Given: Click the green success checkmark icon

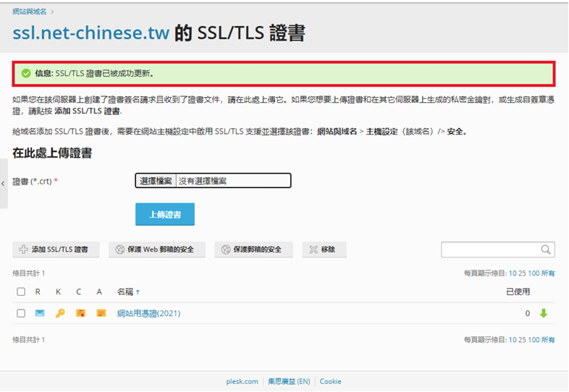Looking at the screenshot, I should pos(26,73).
